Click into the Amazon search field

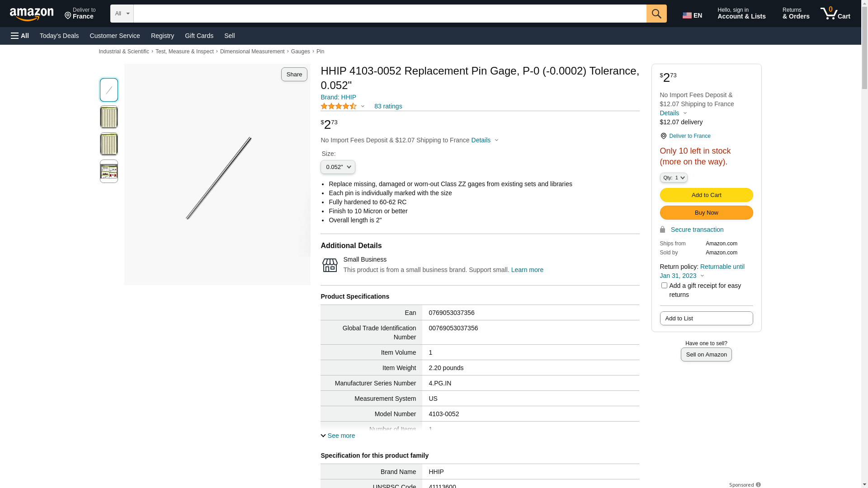390,14
